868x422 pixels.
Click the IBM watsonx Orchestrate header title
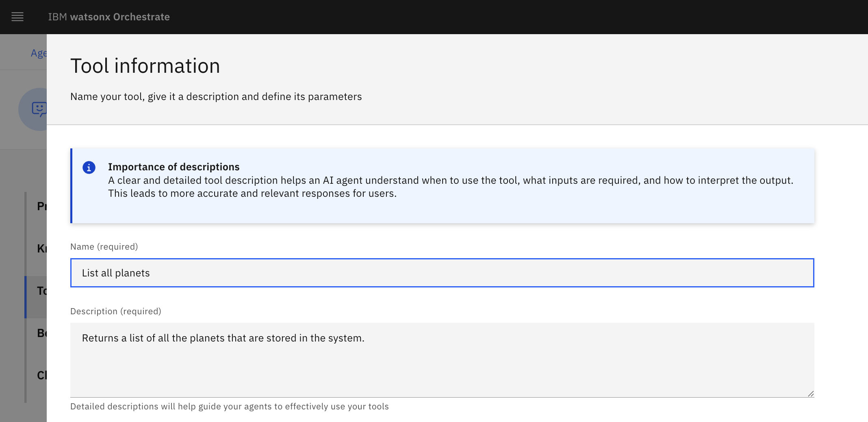pyautogui.click(x=109, y=17)
